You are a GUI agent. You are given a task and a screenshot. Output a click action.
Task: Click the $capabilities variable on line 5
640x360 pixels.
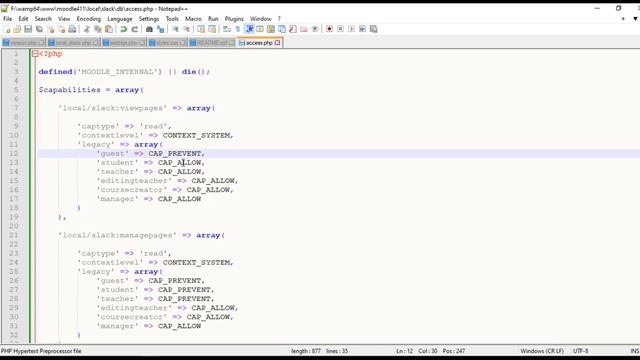point(69,90)
